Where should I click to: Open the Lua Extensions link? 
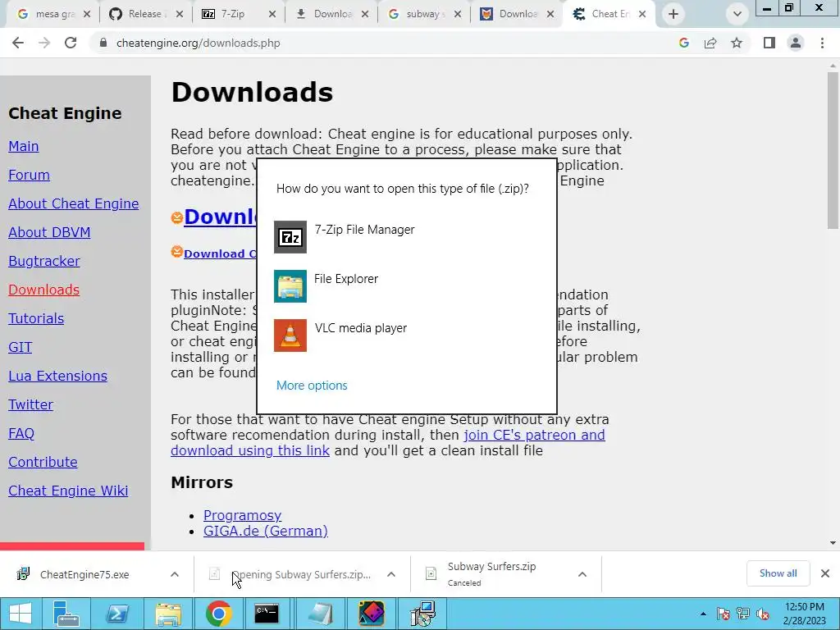[x=58, y=376]
